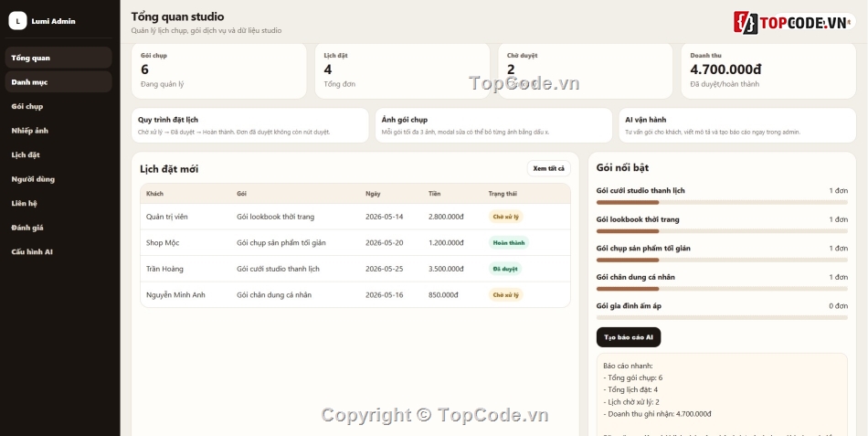This screenshot has height=436, width=868.
Task: Click Chờ xử lý badge for Nguyễn Minh Anh
Action: point(505,294)
